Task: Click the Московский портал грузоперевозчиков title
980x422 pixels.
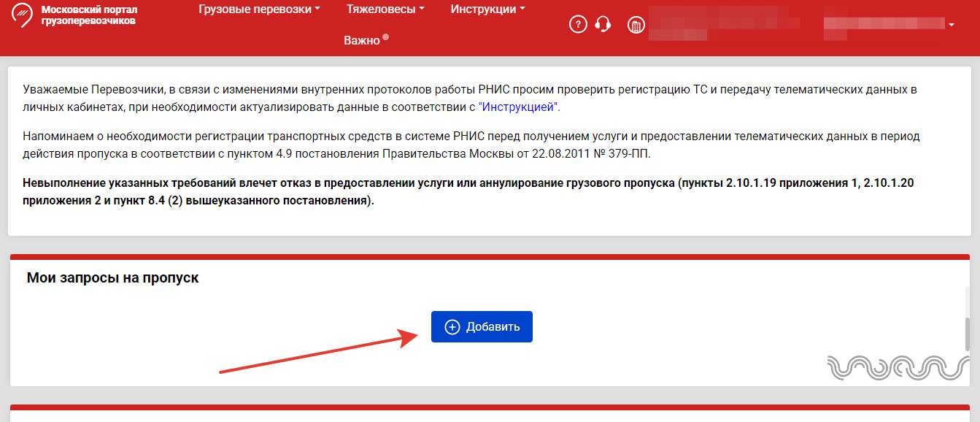Action: 88,15
